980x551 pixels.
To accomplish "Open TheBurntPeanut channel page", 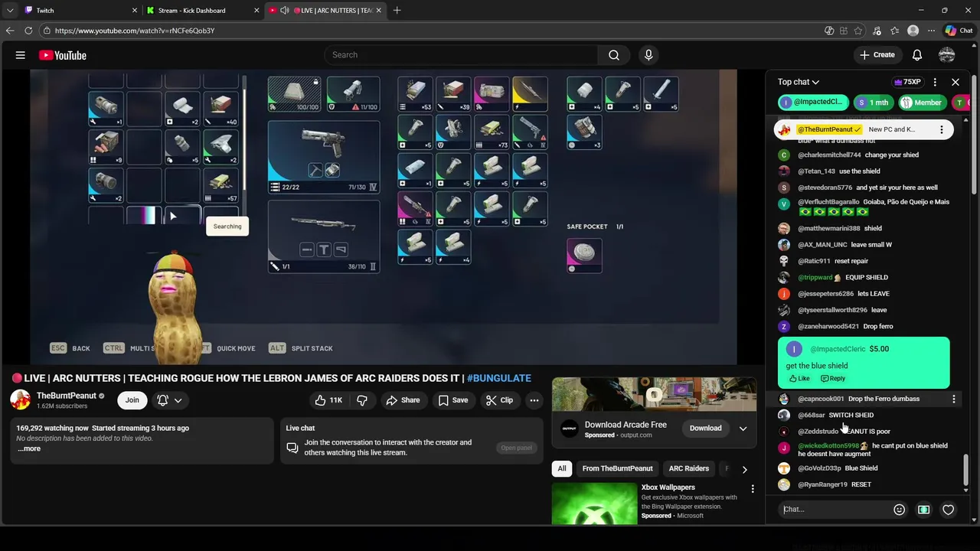I will [x=67, y=396].
